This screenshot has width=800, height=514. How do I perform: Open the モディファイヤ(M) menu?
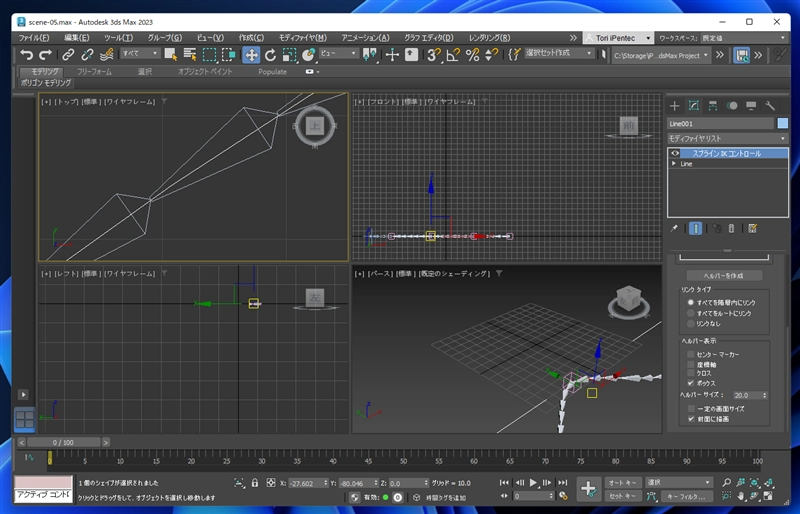303,38
